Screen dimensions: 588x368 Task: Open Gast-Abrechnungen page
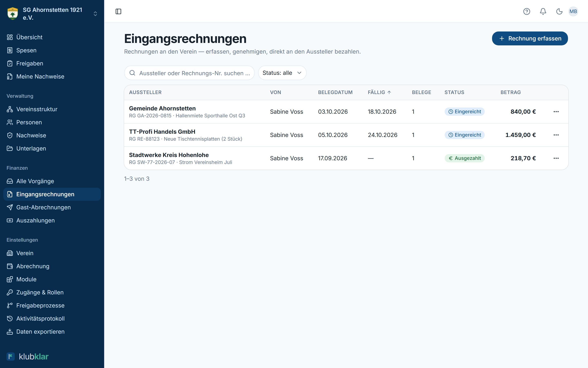tap(52, 207)
